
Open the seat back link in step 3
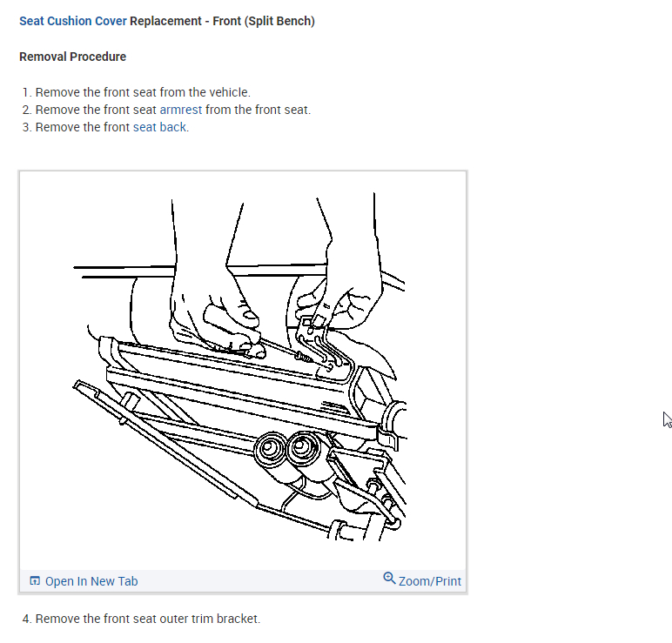[159, 127]
